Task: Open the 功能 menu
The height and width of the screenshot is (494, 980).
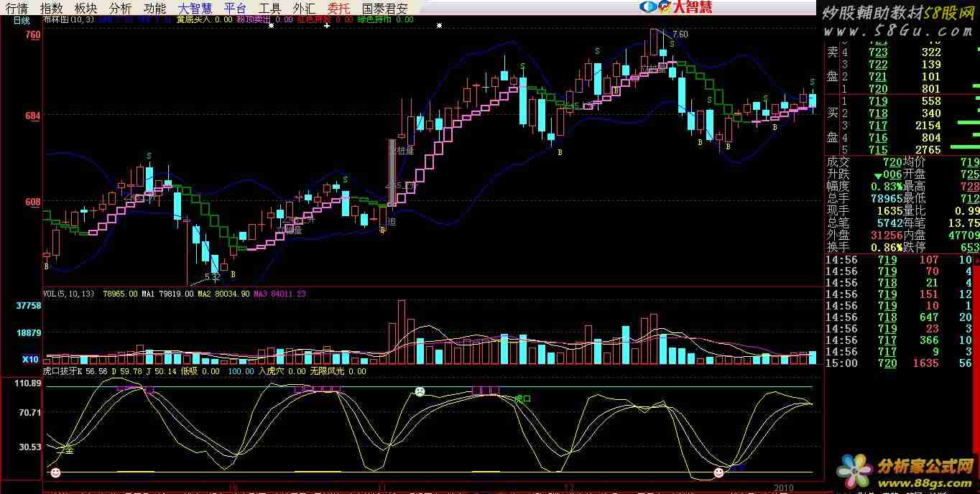Action: (154, 9)
